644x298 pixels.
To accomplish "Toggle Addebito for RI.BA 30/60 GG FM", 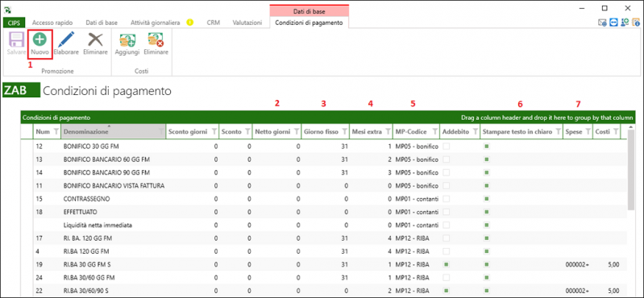I will coord(446,278).
